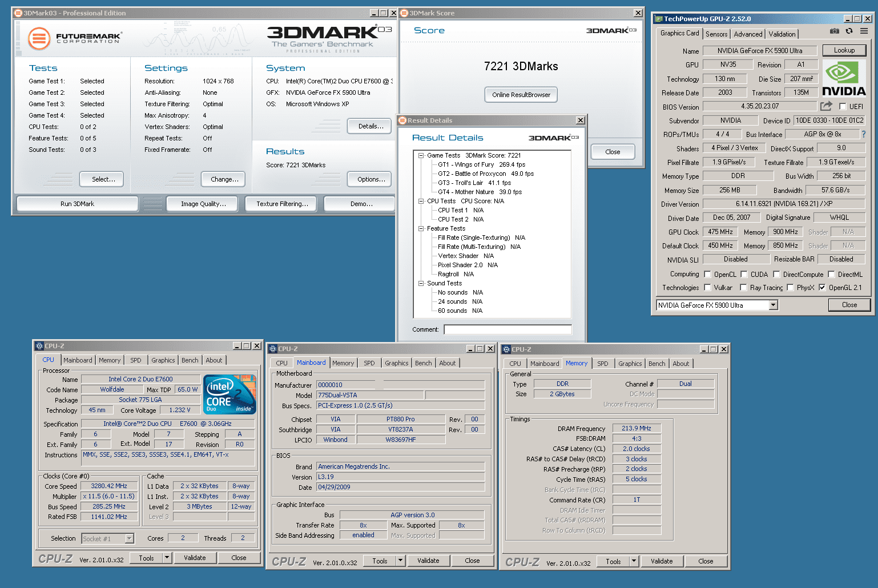Open Tools dropdown arrow in CPU-Z Mainboard window

(401, 561)
